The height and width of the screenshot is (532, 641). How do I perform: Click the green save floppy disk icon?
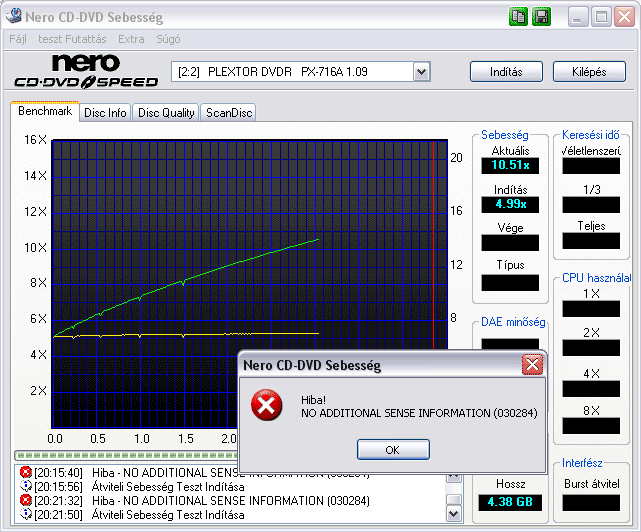tap(541, 17)
